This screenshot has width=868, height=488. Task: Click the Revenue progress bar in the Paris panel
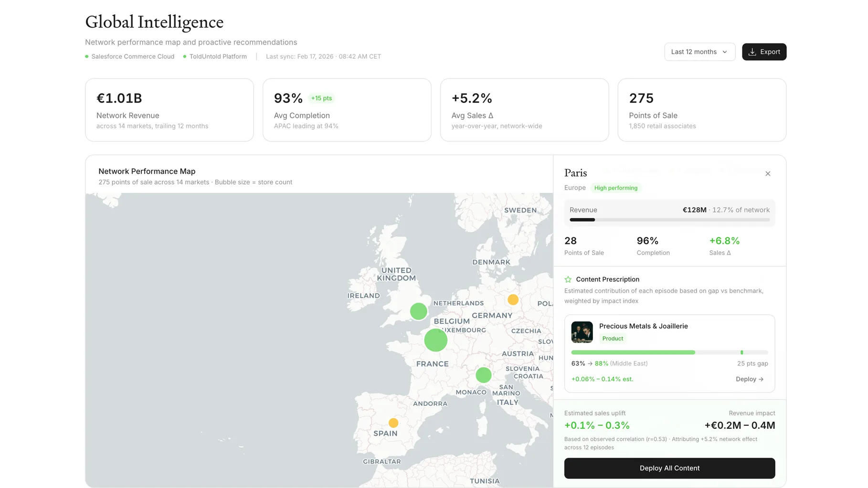tap(668, 220)
